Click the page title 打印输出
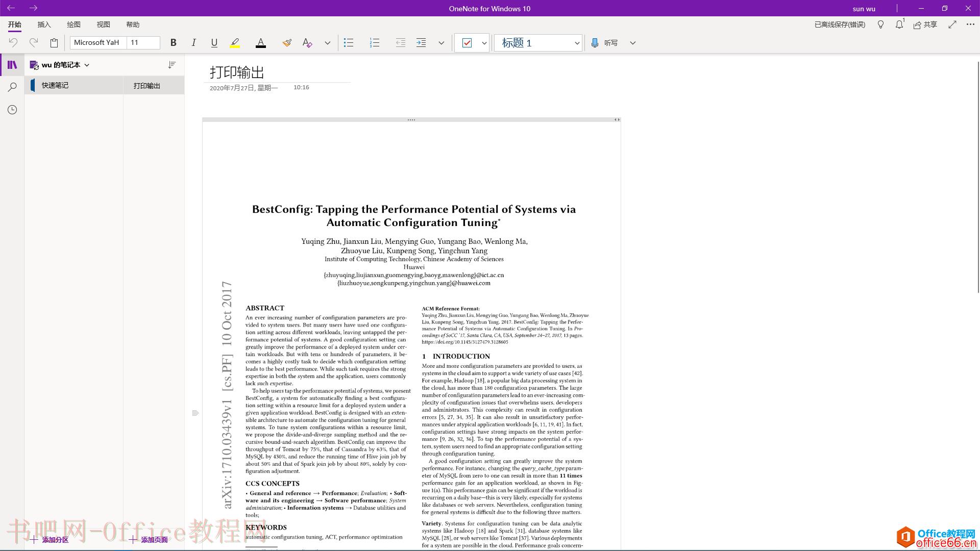 237,72
